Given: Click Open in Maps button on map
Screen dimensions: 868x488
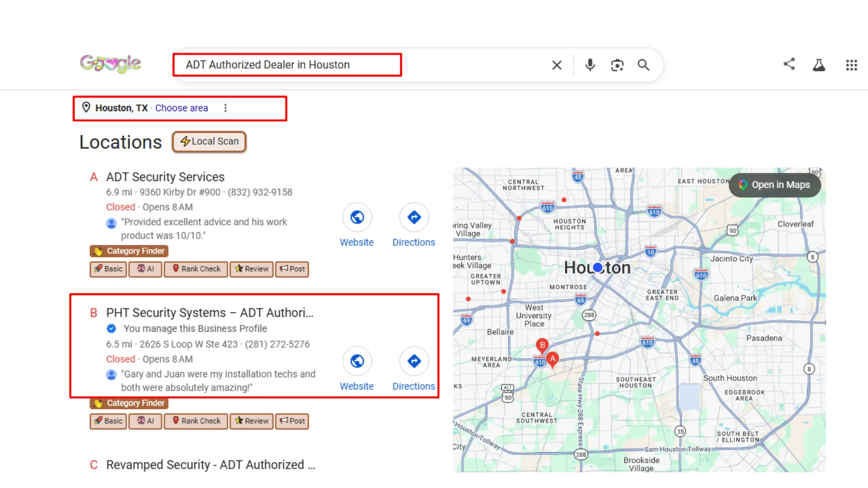Looking at the screenshot, I should pyautogui.click(x=774, y=185).
